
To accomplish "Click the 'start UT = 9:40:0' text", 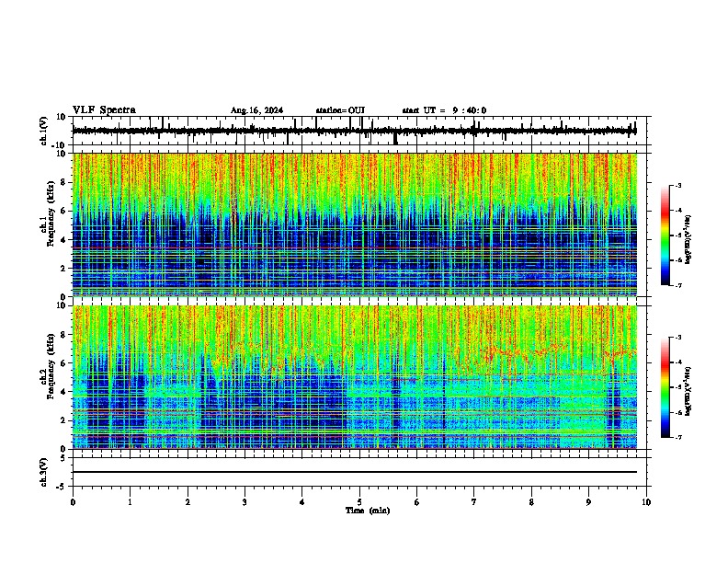I will point(444,110).
